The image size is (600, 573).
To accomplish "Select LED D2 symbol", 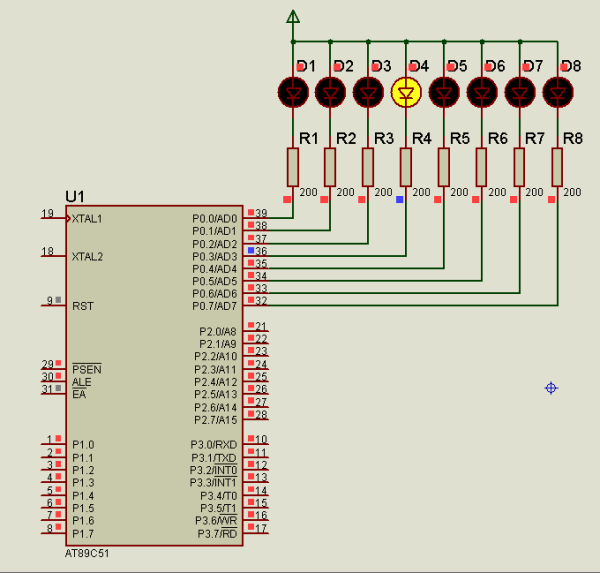I will (330, 92).
